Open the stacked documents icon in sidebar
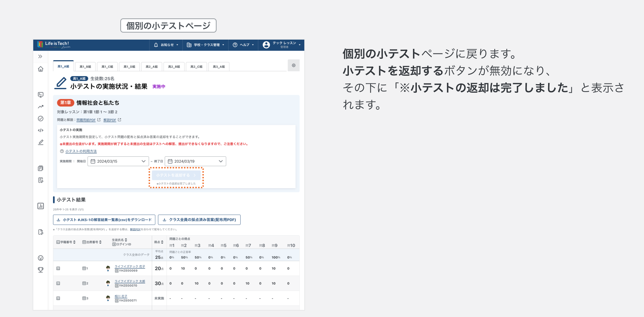The image size is (644, 317). (x=41, y=168)
